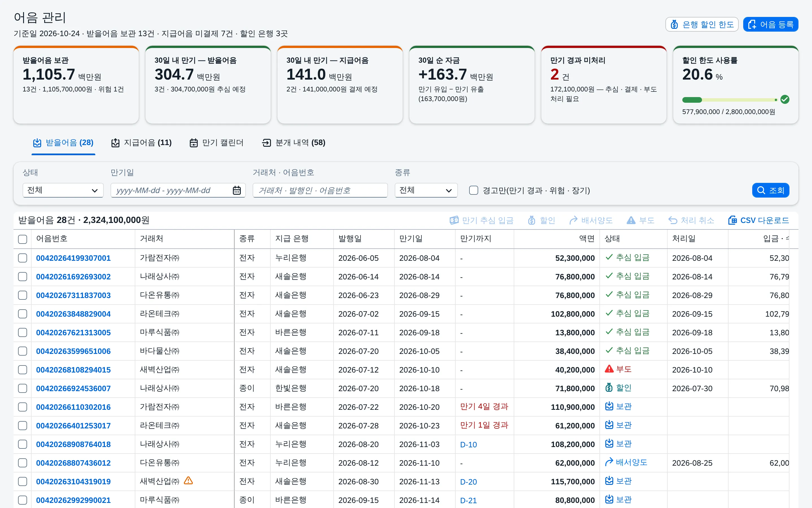Open bill number 0042026169269300​2 link
Image resolution: width=812 pixels, height=508 pixels.
pyautogui.click(x=73, y=277)
